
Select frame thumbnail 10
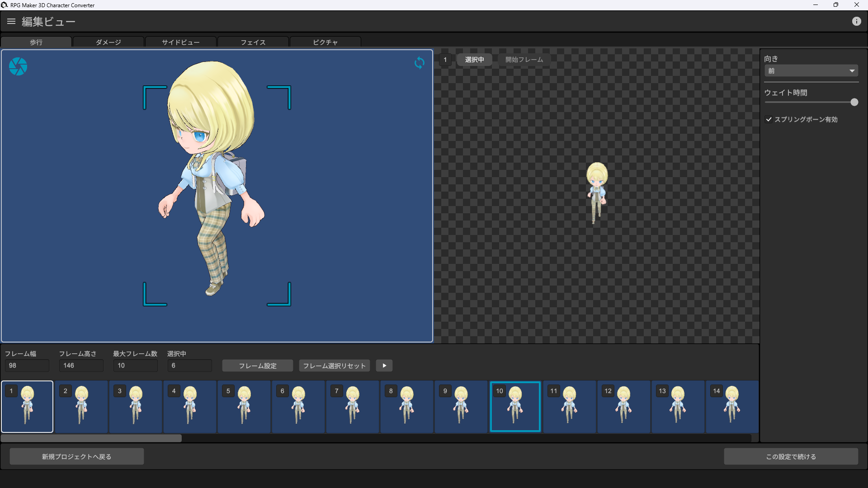pos(515,407)
